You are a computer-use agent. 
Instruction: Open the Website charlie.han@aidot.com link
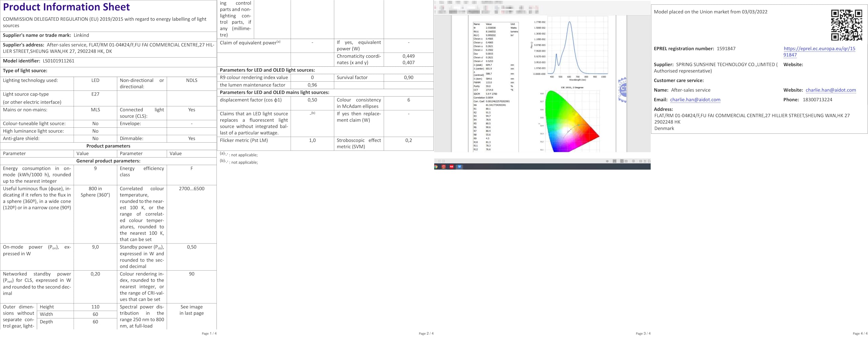pos(831,90)
